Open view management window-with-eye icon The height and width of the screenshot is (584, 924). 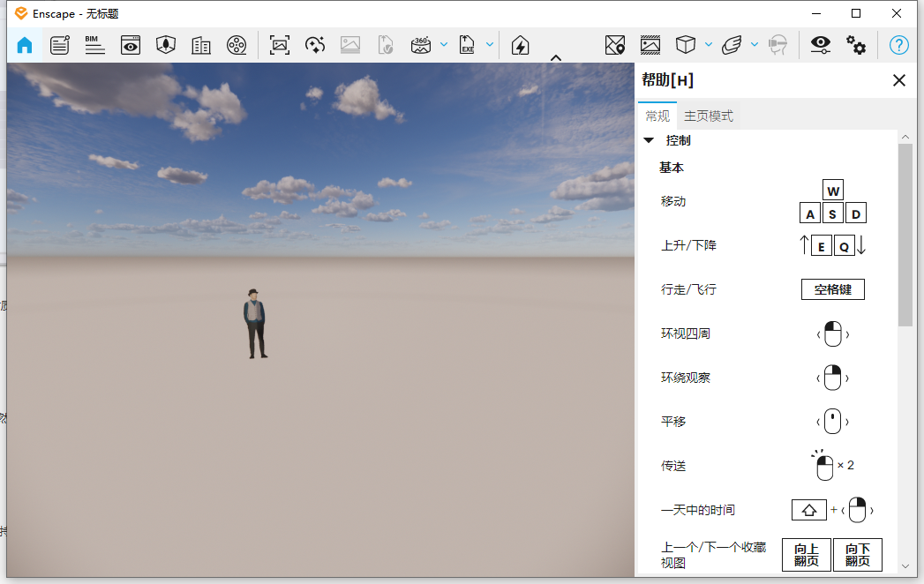(x=131, y=45)
